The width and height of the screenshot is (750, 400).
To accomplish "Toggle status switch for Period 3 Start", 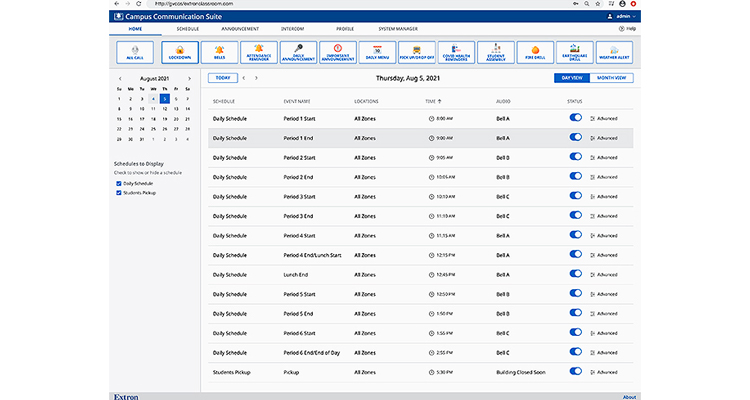I will (575, 196).
